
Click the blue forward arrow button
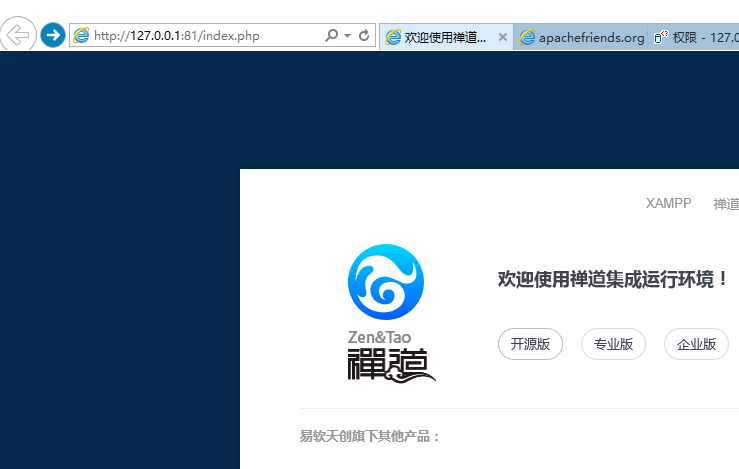(x=53, y=35)
